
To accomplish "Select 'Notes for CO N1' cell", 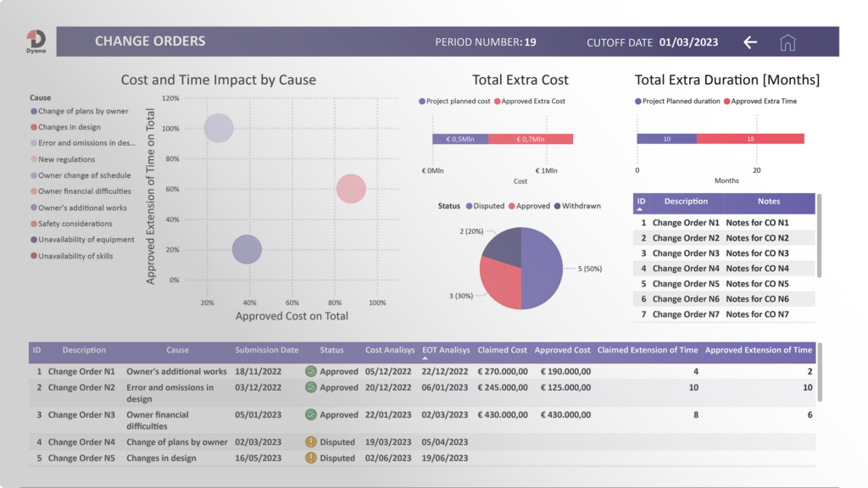I will pyautogui.click(x=757, y=223).
